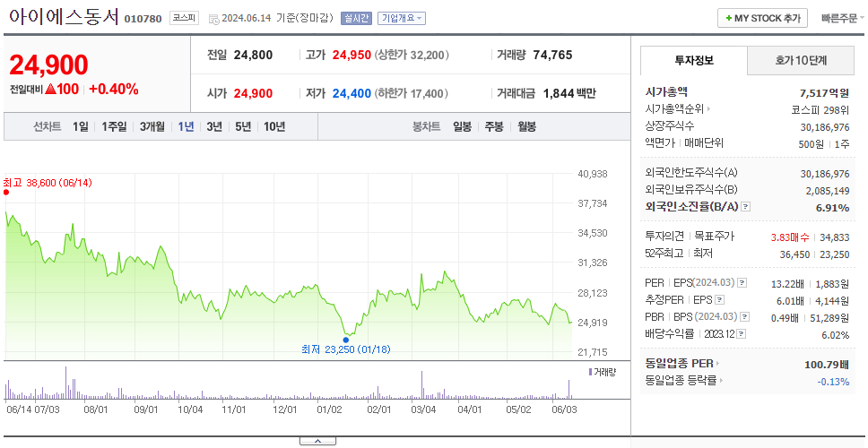The height and width of the screenshot is (448, 868).
Task: Click the 코스피 market badge
Action: 185,18
